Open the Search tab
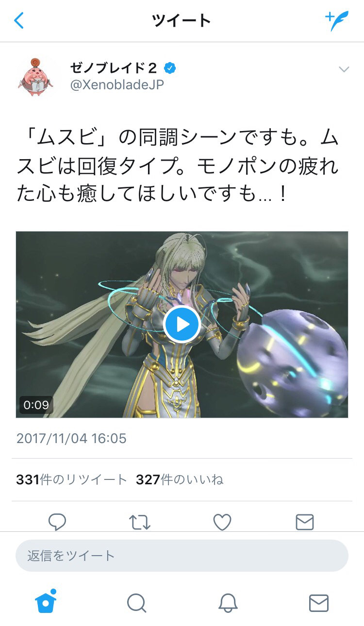Screen dimensions: 364x626 coord(136,603)
